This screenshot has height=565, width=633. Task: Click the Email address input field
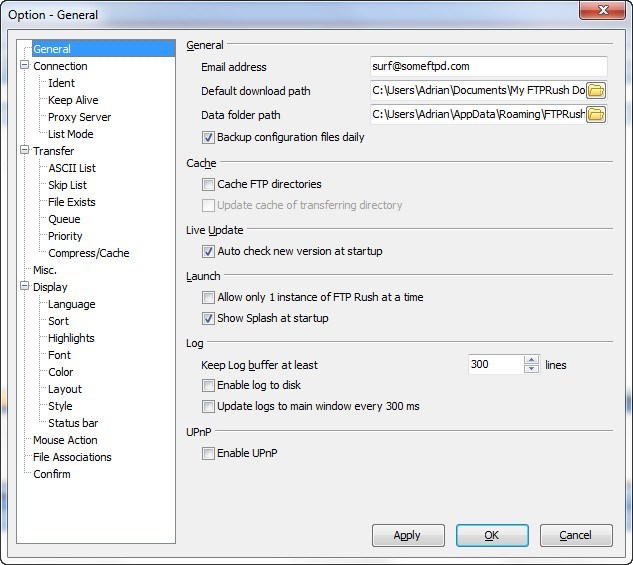[488, 67]
